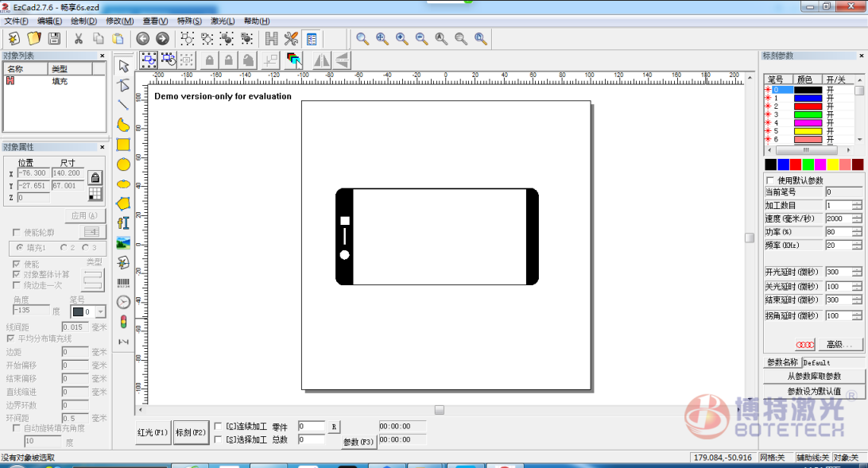Undo with the left arrow icon
This screenshot has width=868, height=468.
[143, 38]
